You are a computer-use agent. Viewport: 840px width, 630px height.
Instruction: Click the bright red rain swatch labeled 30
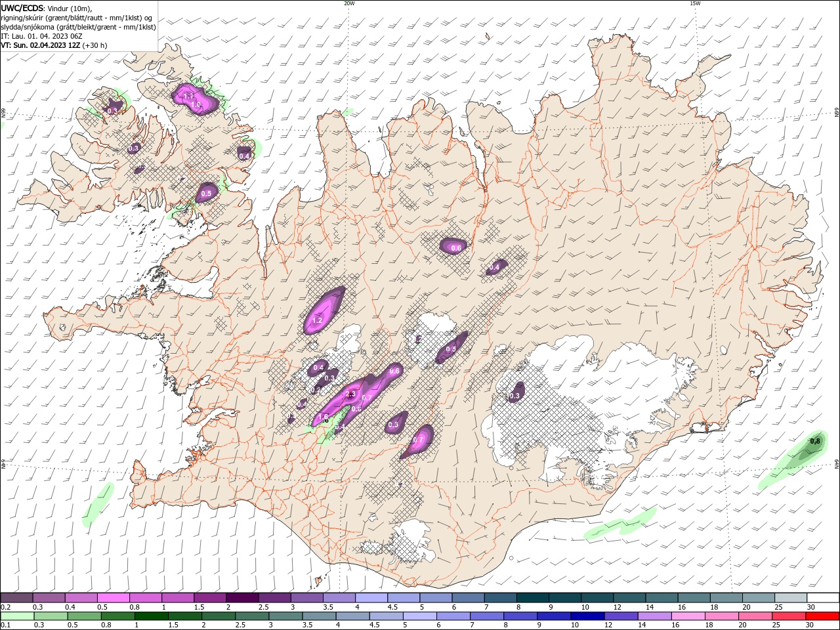click(x=822, y=616)
